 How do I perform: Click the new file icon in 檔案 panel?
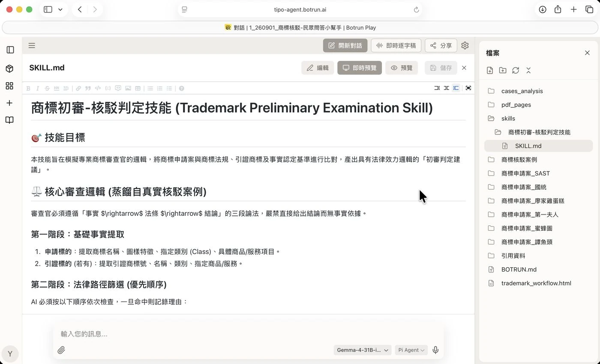490,70
